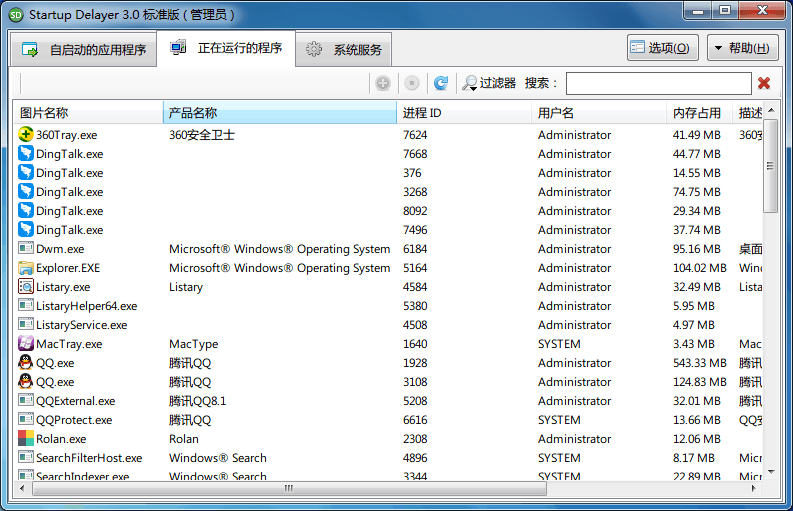Screen dimensions: 793x511
Task: Click the MacTray.exe process icon
Action: [26, 344]
